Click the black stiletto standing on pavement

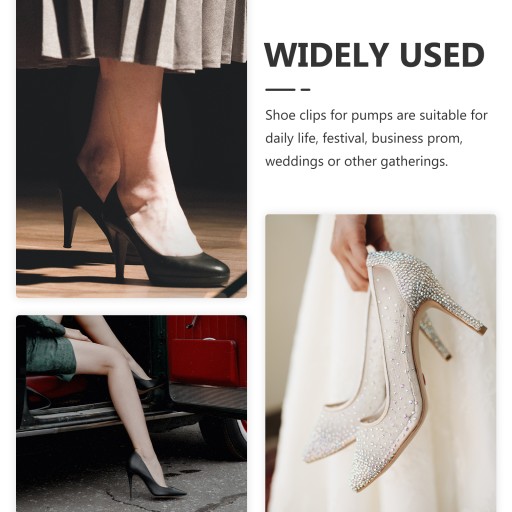tap(152, 475)
